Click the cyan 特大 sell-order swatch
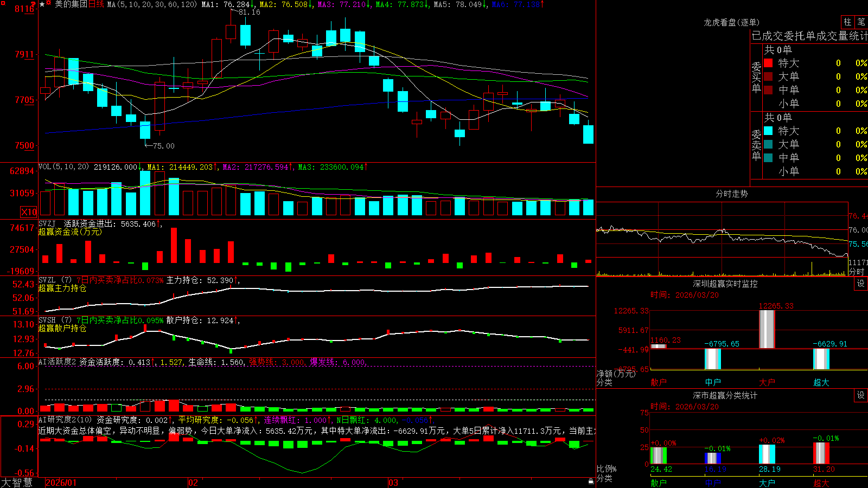Viewport: 868px width, 488px height. pos(768,131)
